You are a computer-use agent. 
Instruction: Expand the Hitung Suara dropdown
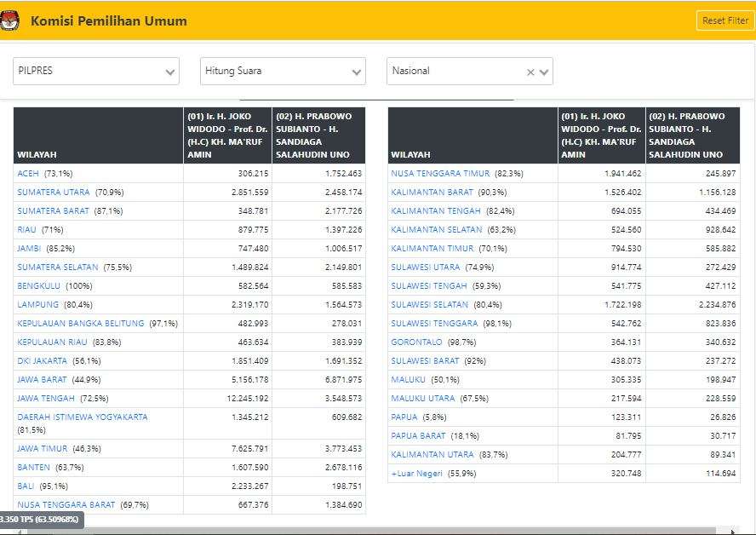(x=283, y=72)
